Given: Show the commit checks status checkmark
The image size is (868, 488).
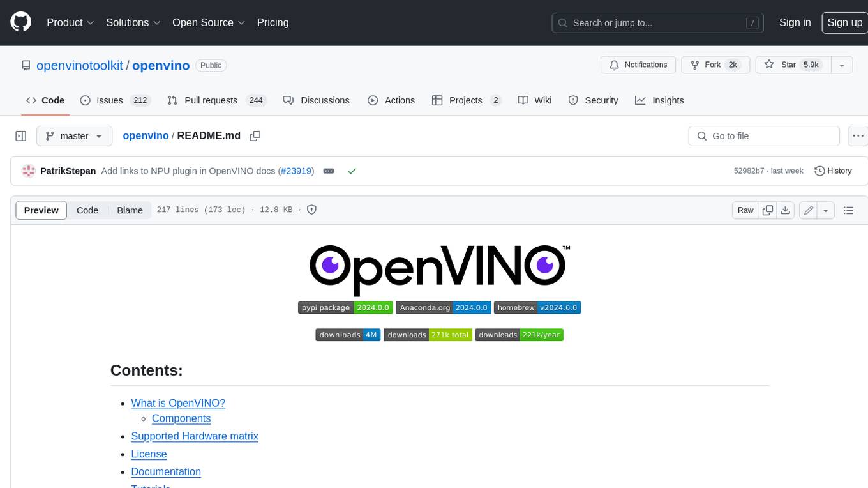Looking at the screenshot, I should [x=352, y=171].
